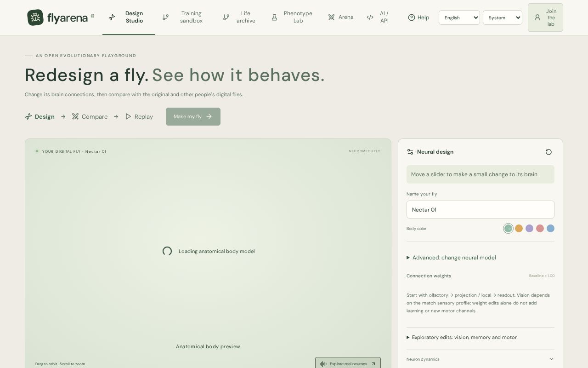This screenshot has height=368, width=588.
Task: Go to the Life archive tab
Action: 239,17
